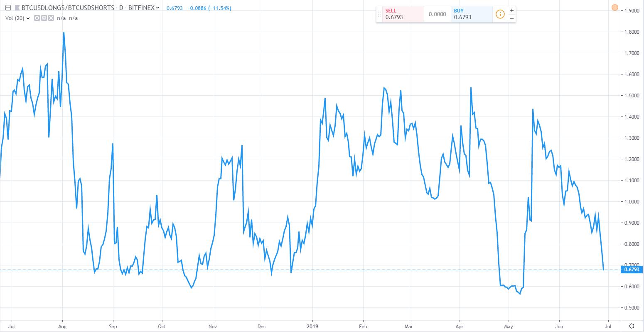Toggle visibility of the Vol indicator
The width and height of the screenshot is (644, 332).
coord(37,18)
